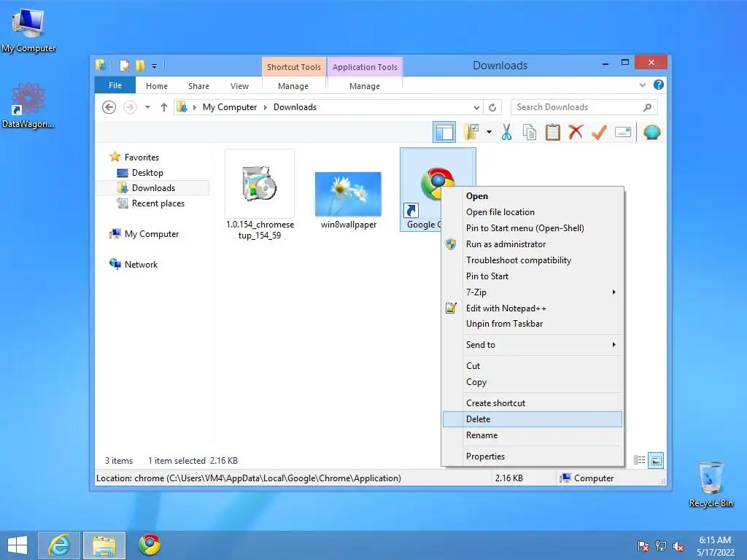Choose Open from the context menu

pyautogui.click(x=532, y=195)
